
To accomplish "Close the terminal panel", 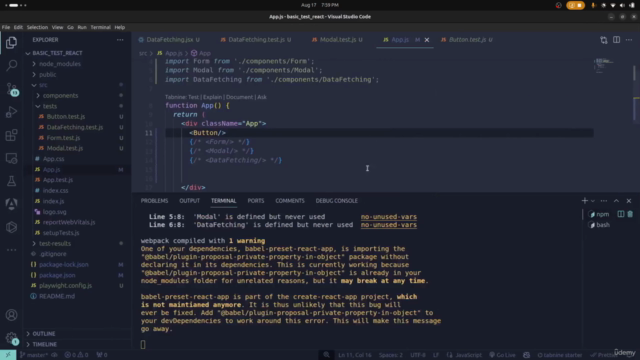I will coord(629,200).
